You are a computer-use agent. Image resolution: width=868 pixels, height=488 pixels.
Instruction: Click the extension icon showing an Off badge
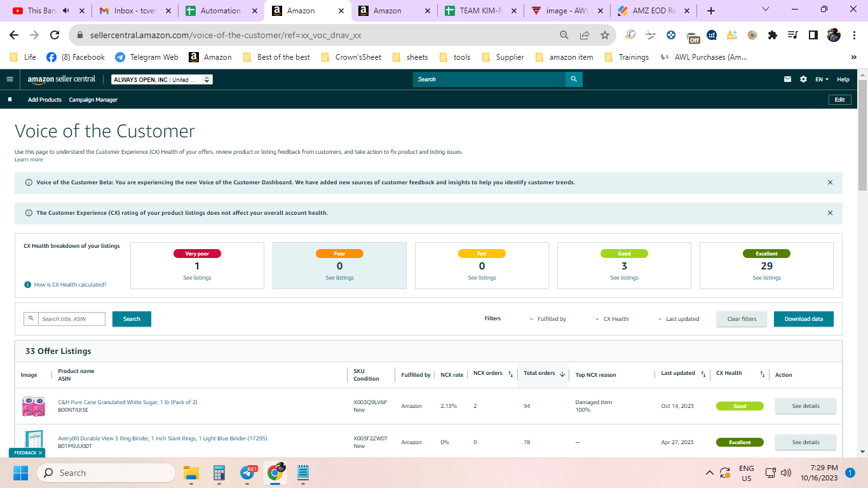click(x=693, y=36)
